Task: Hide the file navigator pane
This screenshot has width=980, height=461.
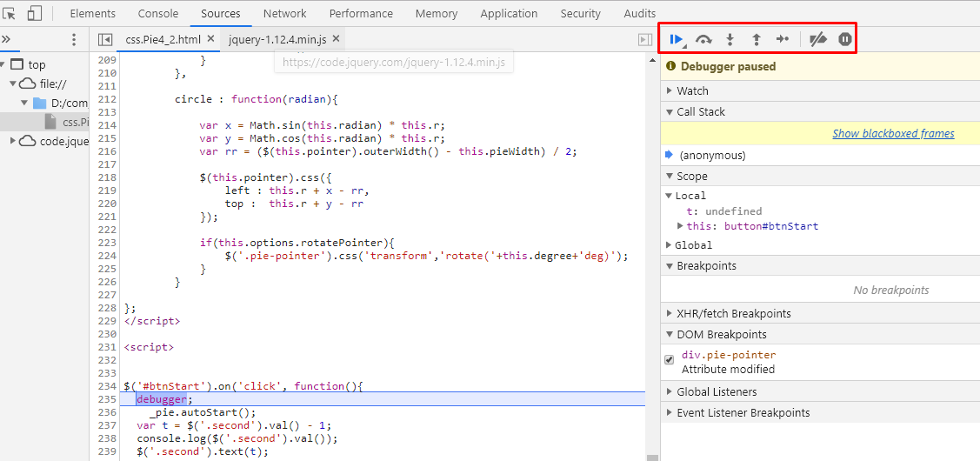Action: tap(105, 40)
